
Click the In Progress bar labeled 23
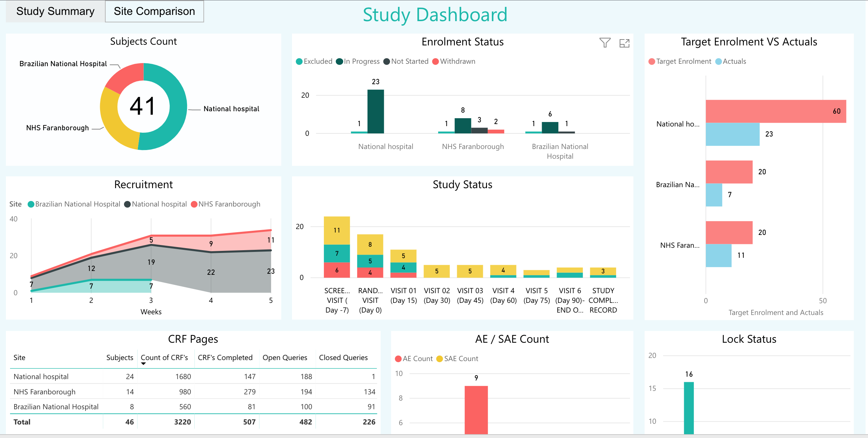[x=375, y=111]
